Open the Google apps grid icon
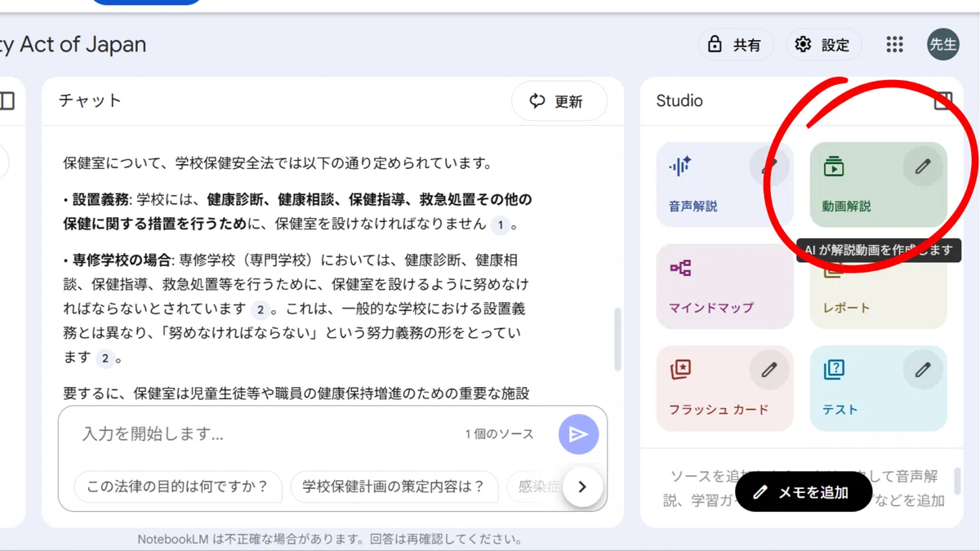The image size is (980, 551). point(894,45)
